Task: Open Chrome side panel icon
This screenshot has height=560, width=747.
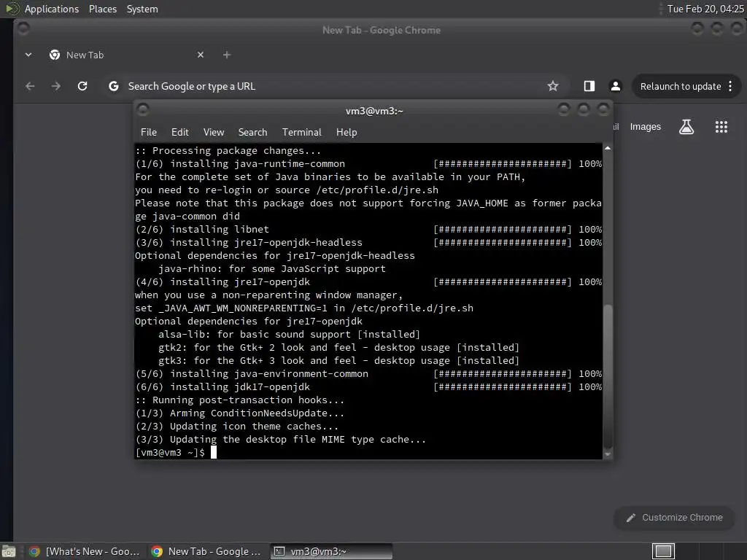Action: pyautogui.click(x=589, y=86)
